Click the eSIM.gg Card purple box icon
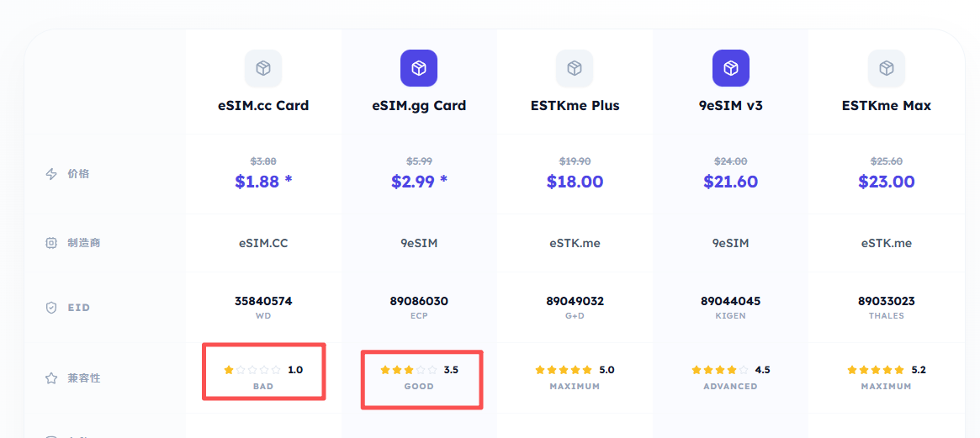 (x=419, y=68)
